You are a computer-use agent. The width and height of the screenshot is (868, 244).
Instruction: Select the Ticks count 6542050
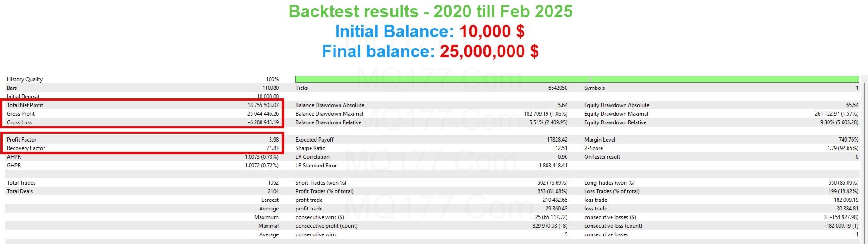[557, 88]
